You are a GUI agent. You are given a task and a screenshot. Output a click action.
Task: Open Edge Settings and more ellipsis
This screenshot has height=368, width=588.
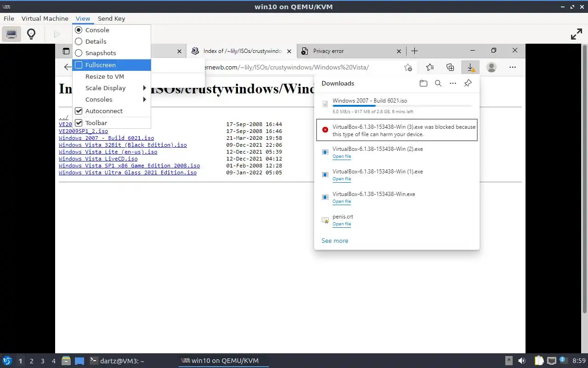tap(512, 68)
